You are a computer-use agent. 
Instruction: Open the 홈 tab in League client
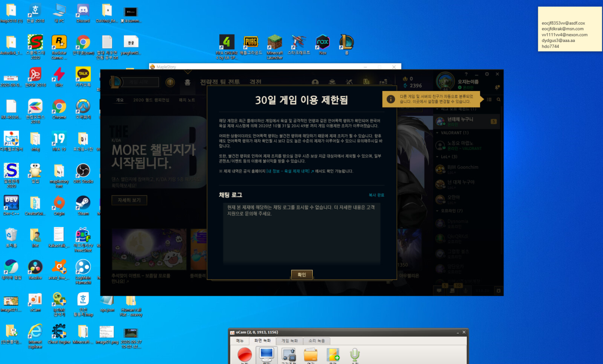coord(187,82)
